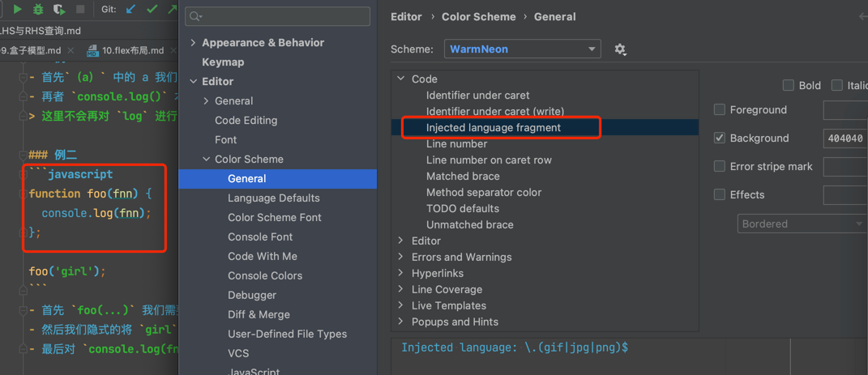868x375 pixels.
Task: Open Code Editing settings page
Action: click(x=246, y=121)
